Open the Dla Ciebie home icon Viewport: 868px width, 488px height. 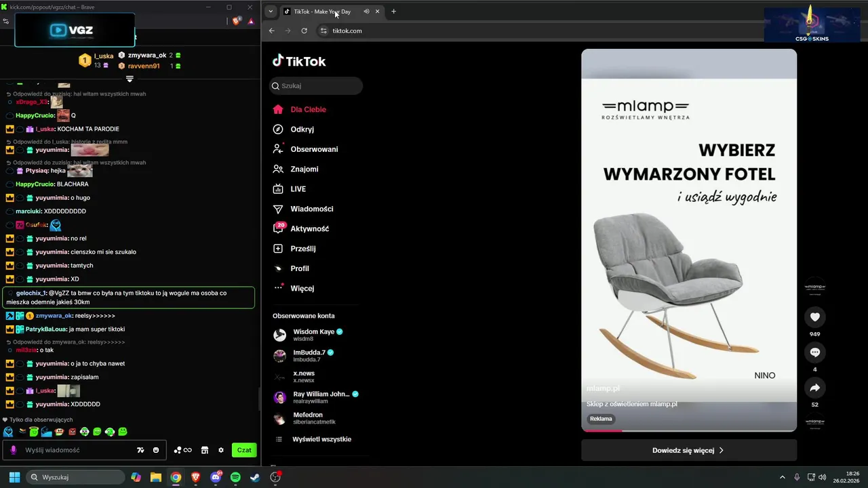[278, 109]
